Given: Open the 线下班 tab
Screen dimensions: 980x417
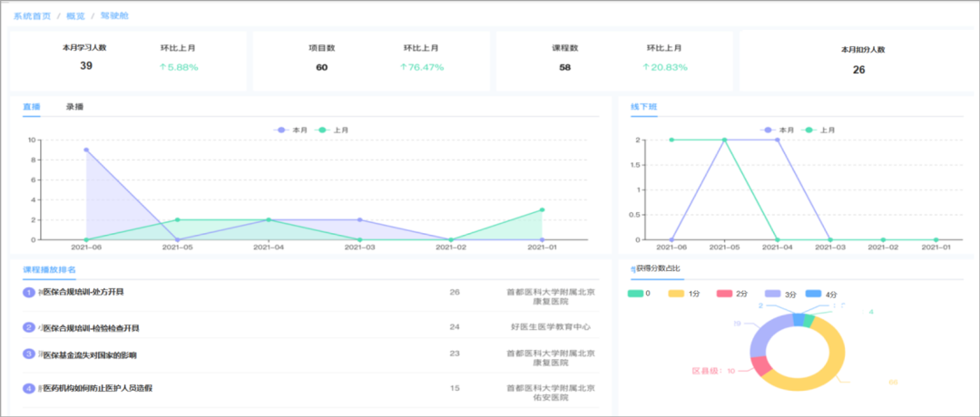Looking at the screenshot, I should pos(643,107).
